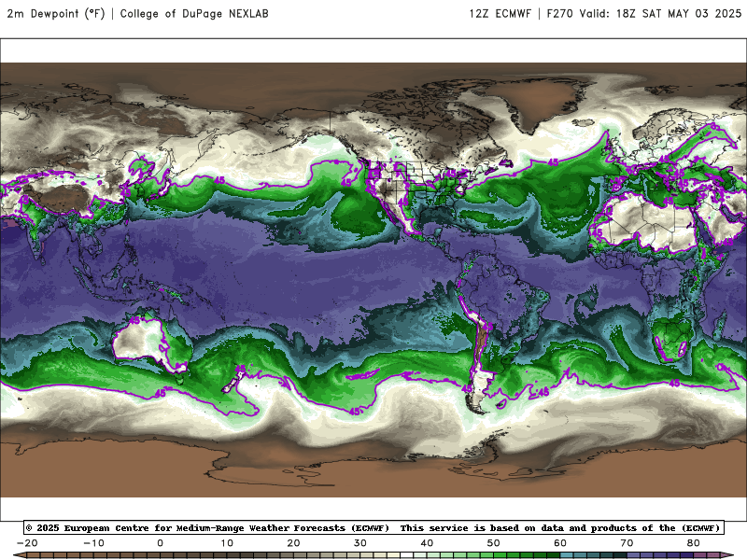Click the 'F270' forecast hour text
The image size is (747, 560).
pos(559,13)
